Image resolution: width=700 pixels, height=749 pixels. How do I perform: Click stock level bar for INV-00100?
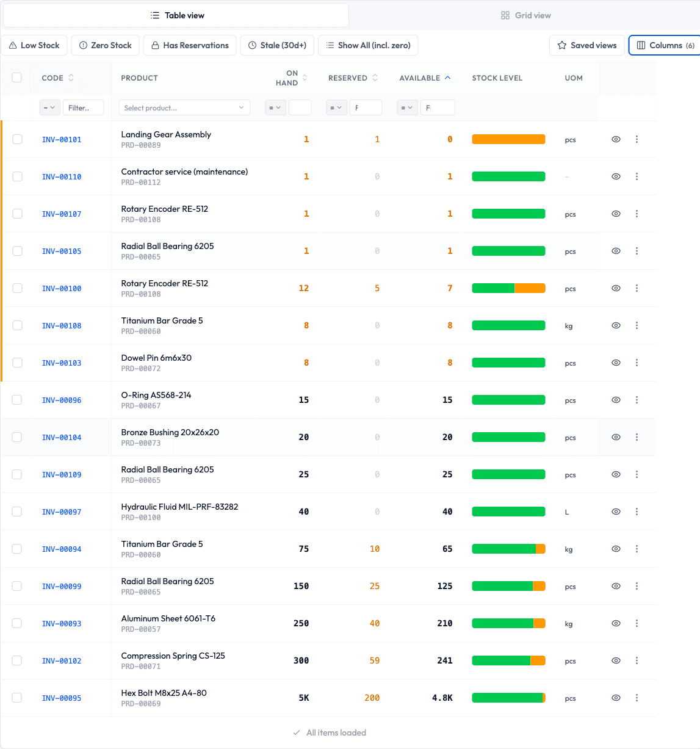[508, 288]
